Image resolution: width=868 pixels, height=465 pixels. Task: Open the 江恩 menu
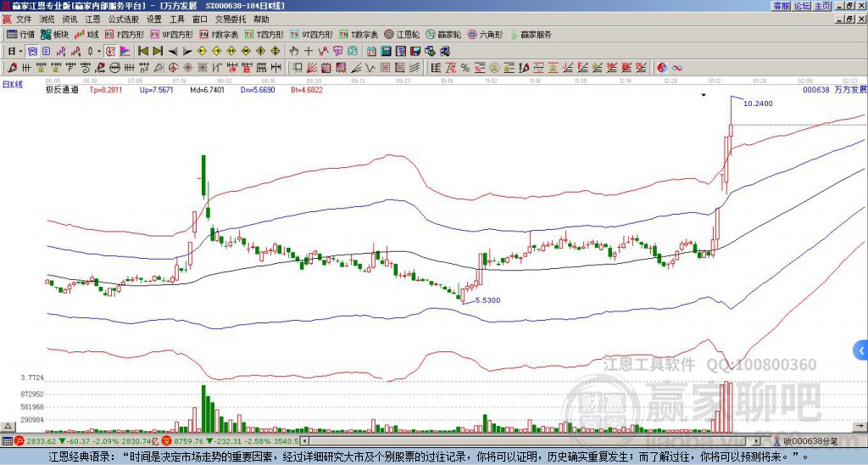pyautogui.click(x=92, y=20)
